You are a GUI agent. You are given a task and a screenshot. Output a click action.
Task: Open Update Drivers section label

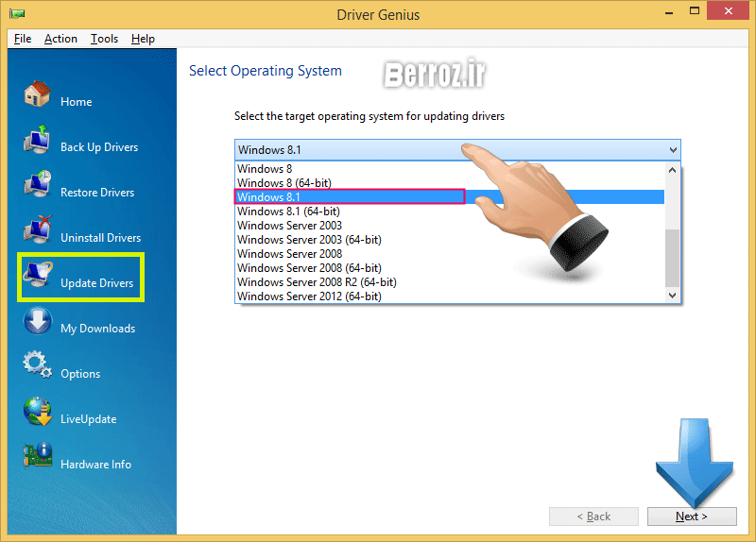[97, 283]
